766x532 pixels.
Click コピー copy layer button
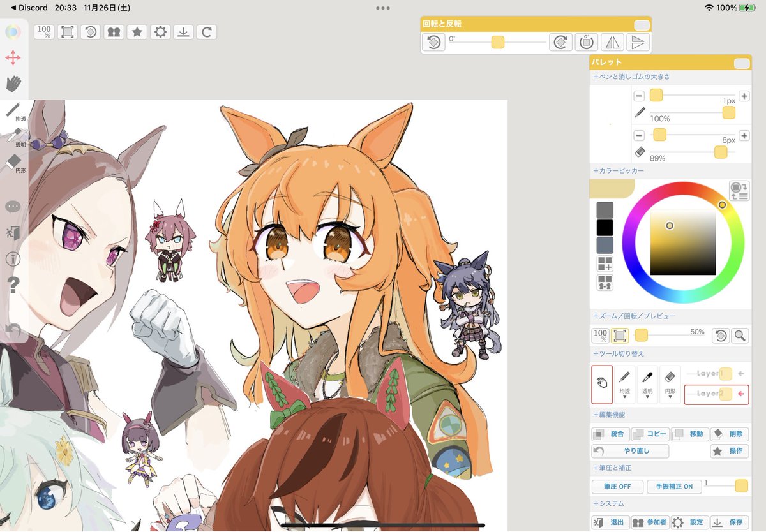(x=650, y=434)
